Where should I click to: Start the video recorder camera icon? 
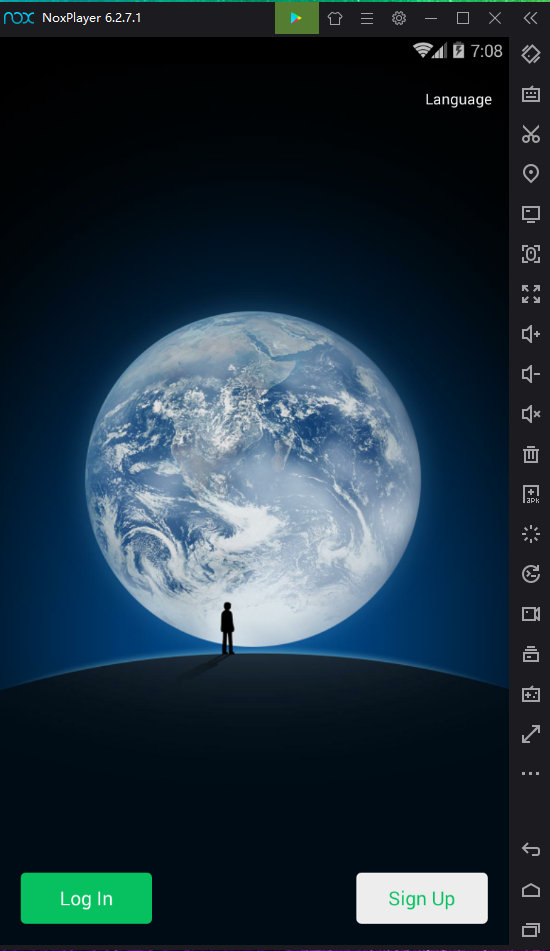click(x=531, y=614)
